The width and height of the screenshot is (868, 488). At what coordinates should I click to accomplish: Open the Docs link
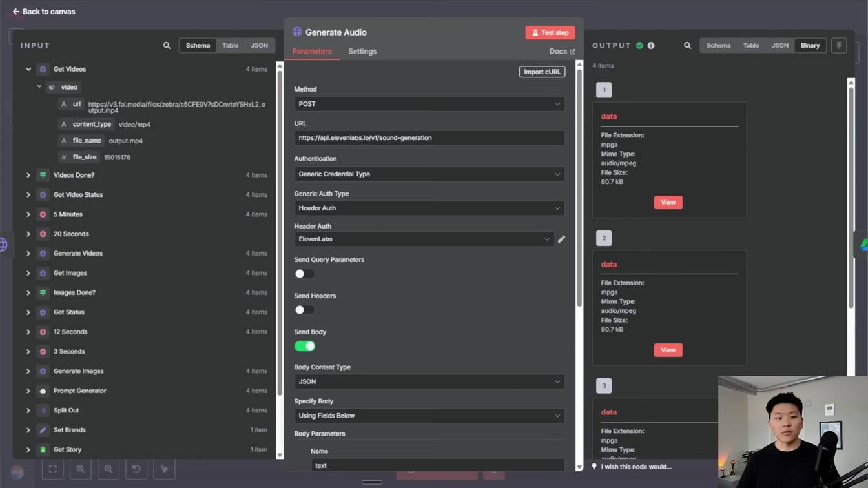562,52
